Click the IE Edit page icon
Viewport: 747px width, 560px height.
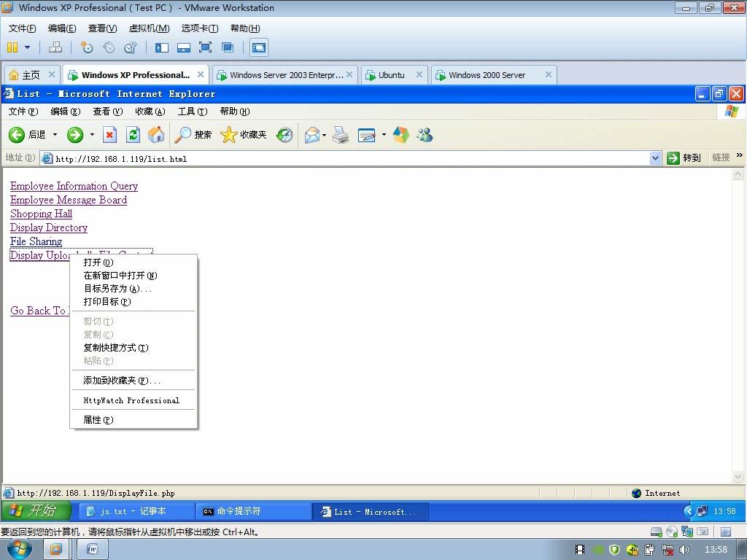367,135
